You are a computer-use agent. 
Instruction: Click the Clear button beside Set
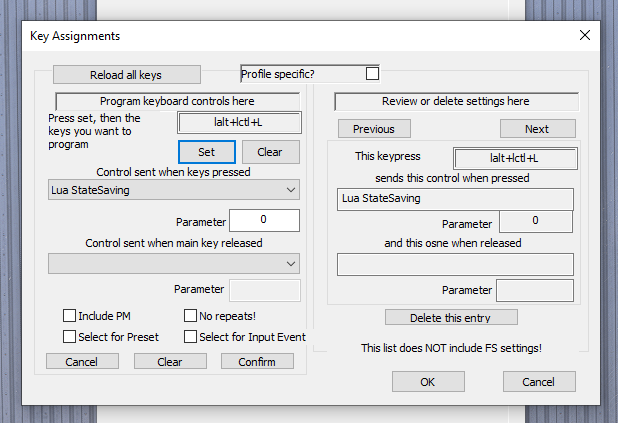point(270,152)
